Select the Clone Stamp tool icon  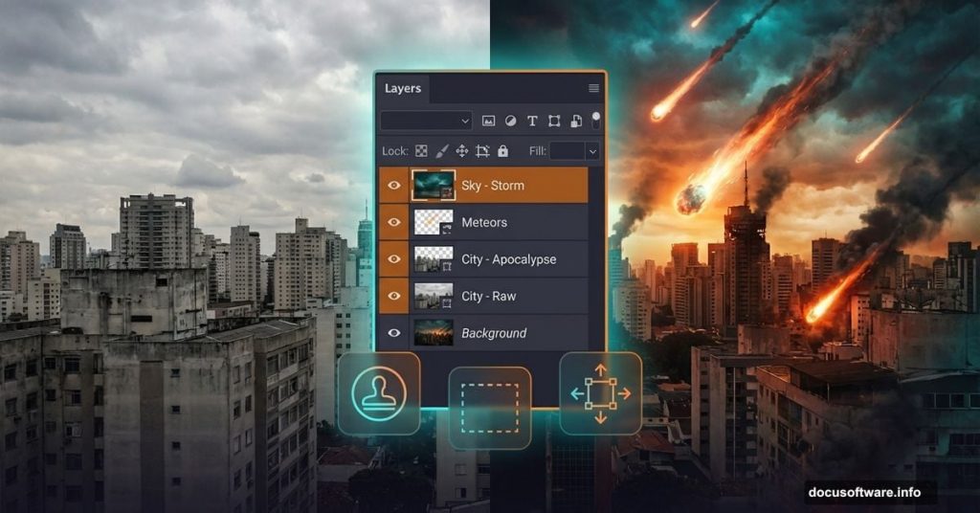[x=379, y=393]
